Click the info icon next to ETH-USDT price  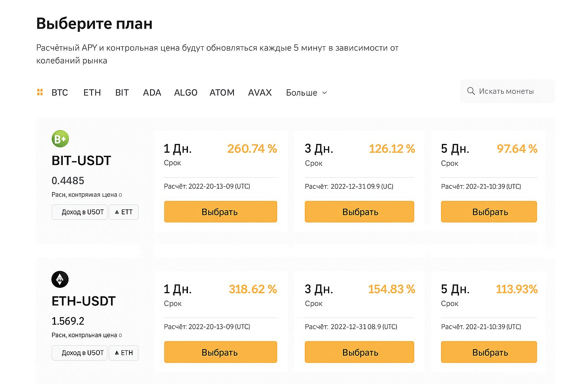[120, 335]
